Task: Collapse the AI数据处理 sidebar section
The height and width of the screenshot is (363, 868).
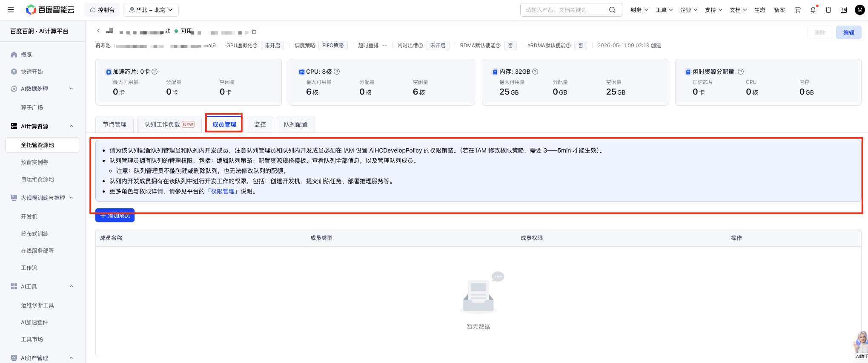Action: pos(72,89)
